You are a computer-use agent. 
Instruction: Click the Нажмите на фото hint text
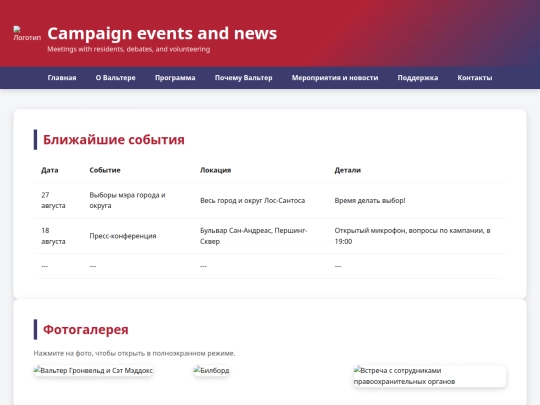pyautogui.click(x=134, y=353)
